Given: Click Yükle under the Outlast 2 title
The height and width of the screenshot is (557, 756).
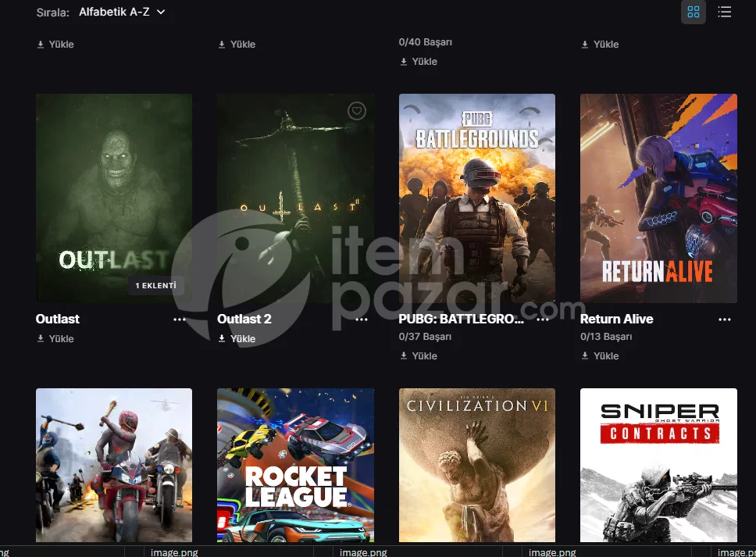Looking at the screenshot, I should 237,339.
